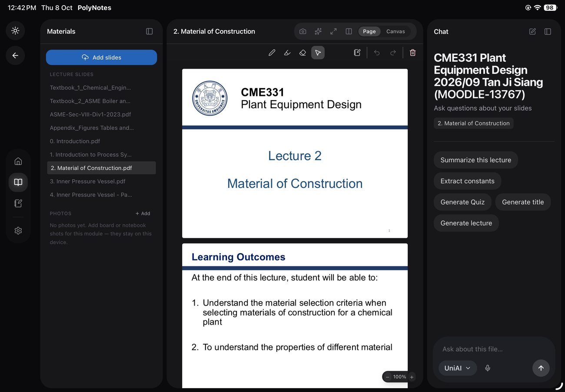Expand viewer to fullscreen
The height and width of the screenshot is (392, 565).
coord(333,31)
